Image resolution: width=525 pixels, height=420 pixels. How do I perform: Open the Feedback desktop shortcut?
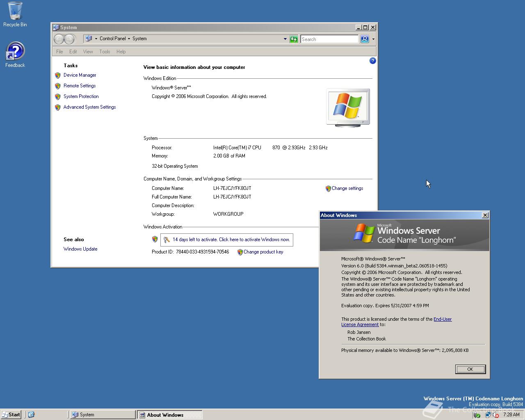point(15,55)
